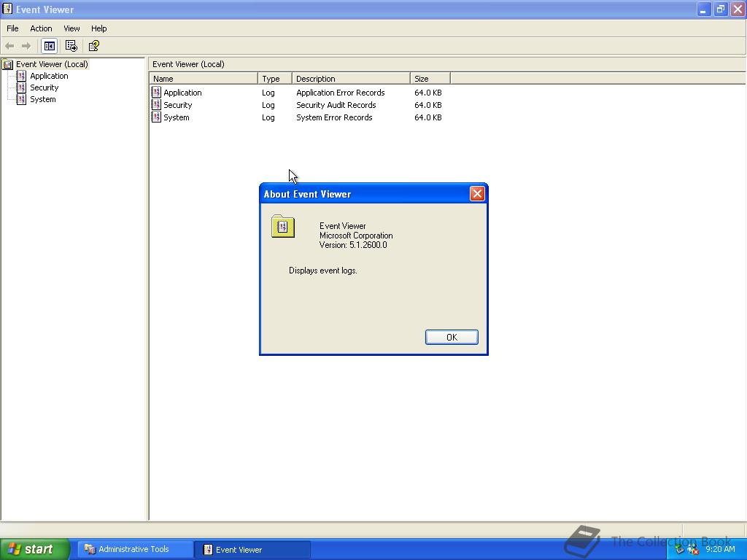This screenshot has height=560, width=747.
Task: Click the Security tree node icon
Action: coord(21,87)
